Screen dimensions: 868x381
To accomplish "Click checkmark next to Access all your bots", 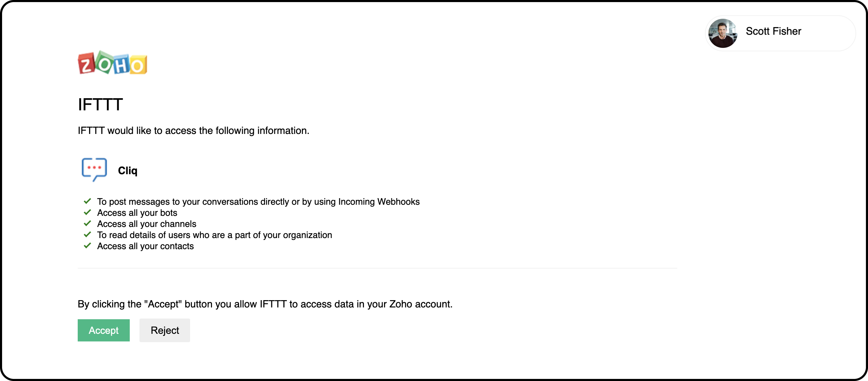I will coord(87,212).
